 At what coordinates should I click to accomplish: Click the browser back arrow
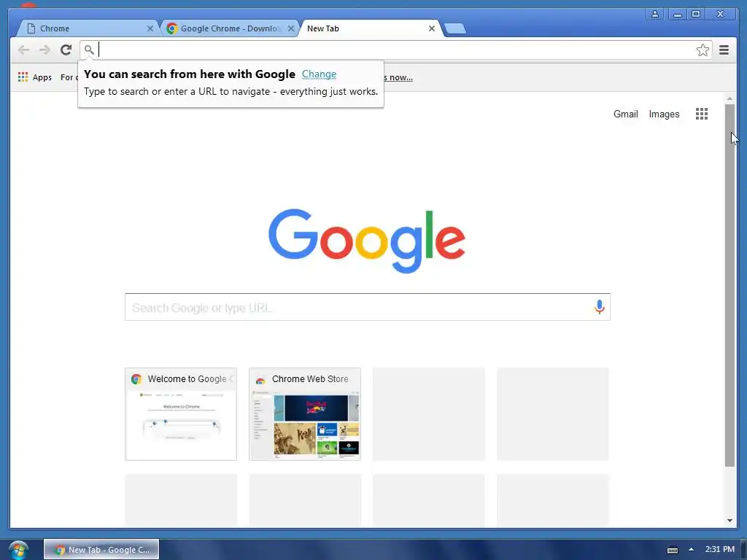coord(23,50)
